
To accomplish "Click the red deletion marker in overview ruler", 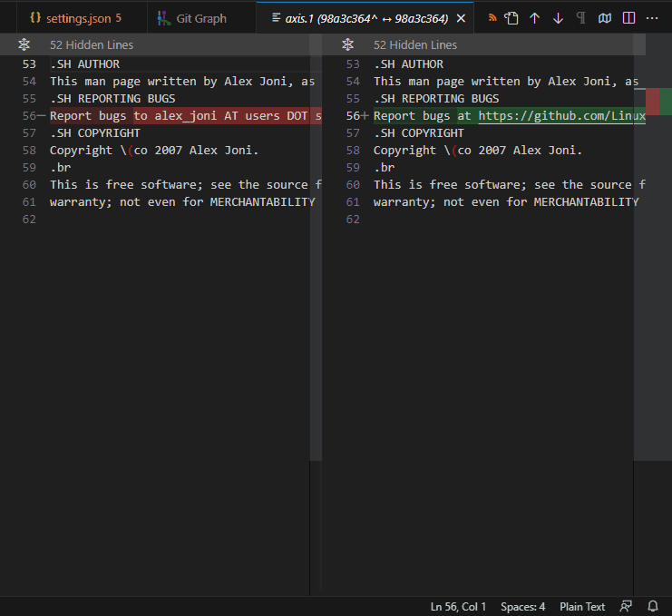I will 652,102.
